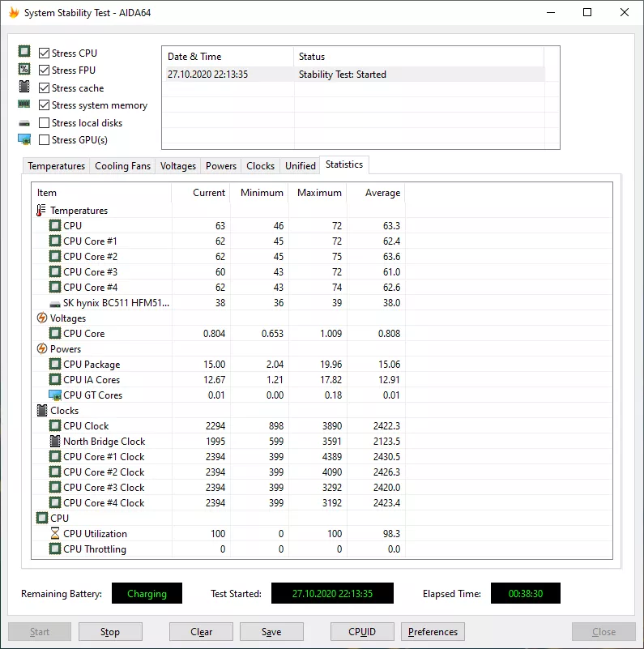Image resolution: width=644 pixels, height=649 pixels.
Task: Open the Powers tab
Action: 221,166
